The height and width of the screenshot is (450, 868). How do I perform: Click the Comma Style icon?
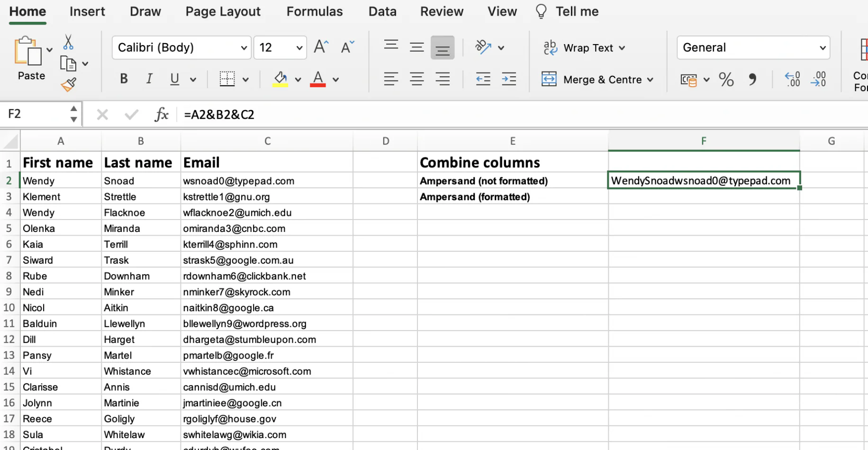[753, 79]
